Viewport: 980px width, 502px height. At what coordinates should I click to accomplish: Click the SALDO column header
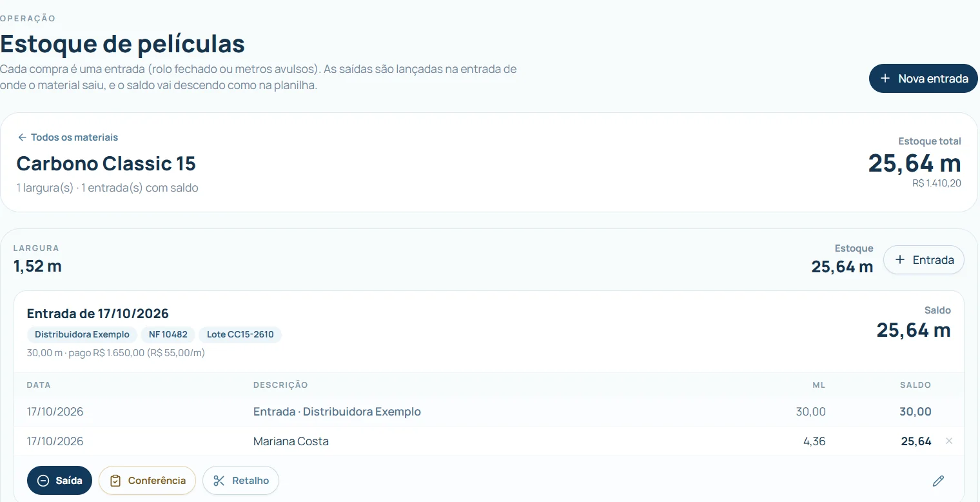pos(916,385)
